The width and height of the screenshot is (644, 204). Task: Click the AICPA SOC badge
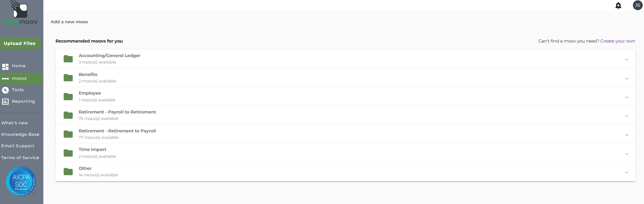point(21,181)
